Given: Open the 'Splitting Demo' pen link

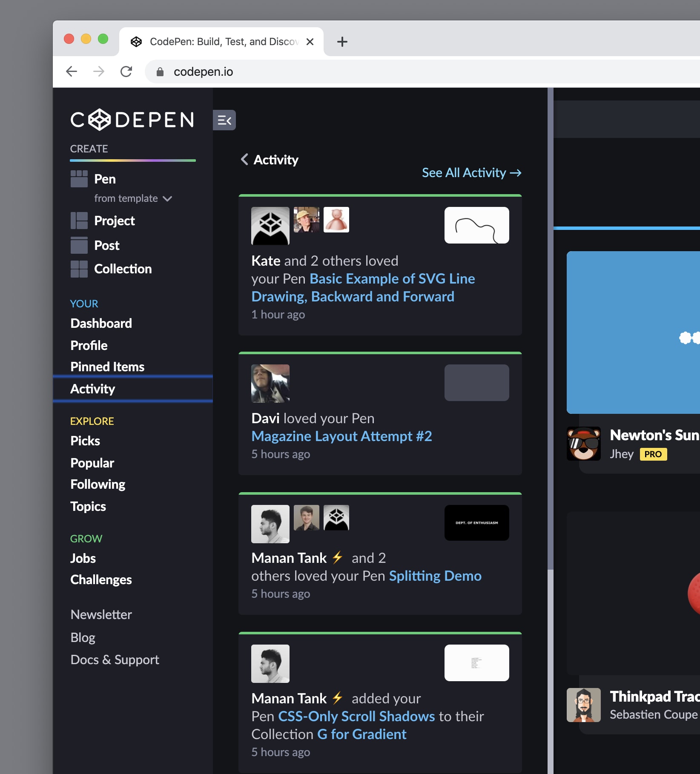Looking at the screenshot, I should [435, 576].
